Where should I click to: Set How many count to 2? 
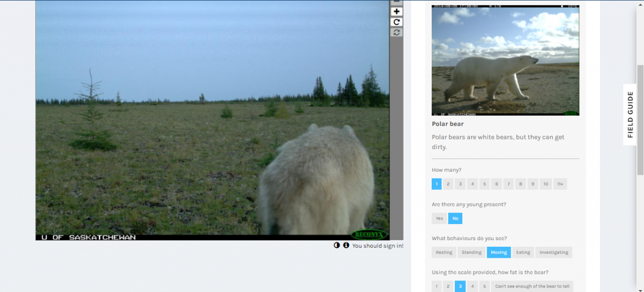pos(448,184)
